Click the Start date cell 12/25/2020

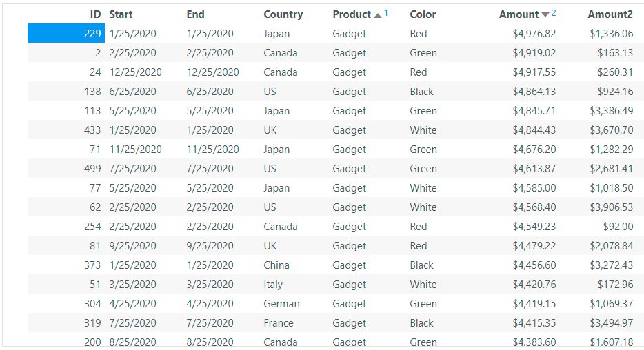[136, 72]
